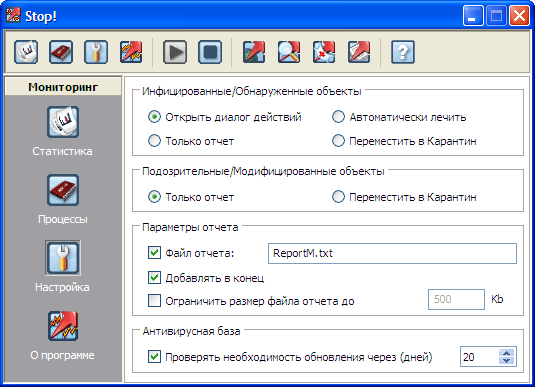The height and width of the screenshot is (387, 535).
Task: Click the ReportM.txt file name field
Action: 392,253
